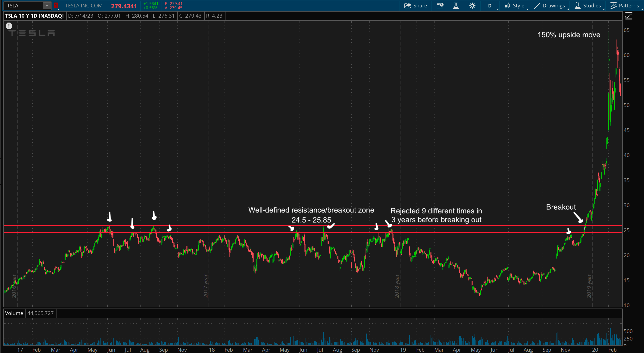Image resolution: width=644 pixels, height=353 pixels.
Task: Open the Studies menu
Action: tap(588, 6)
